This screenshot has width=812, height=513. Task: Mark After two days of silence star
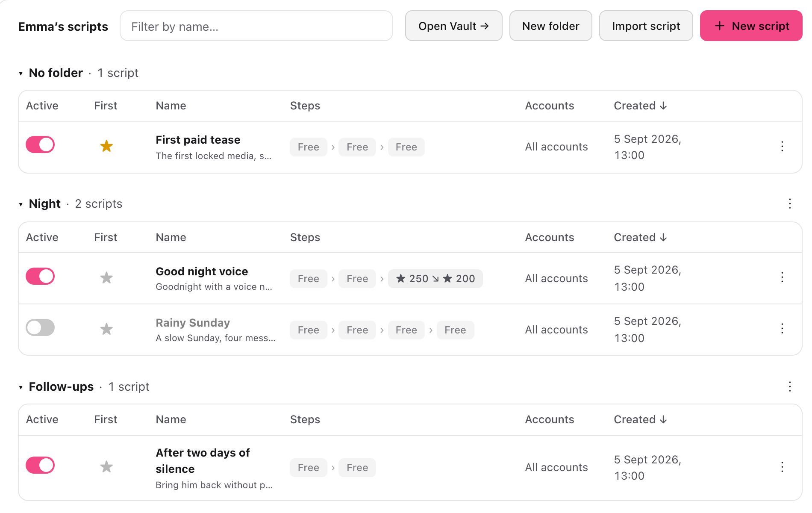pos(106,466)
